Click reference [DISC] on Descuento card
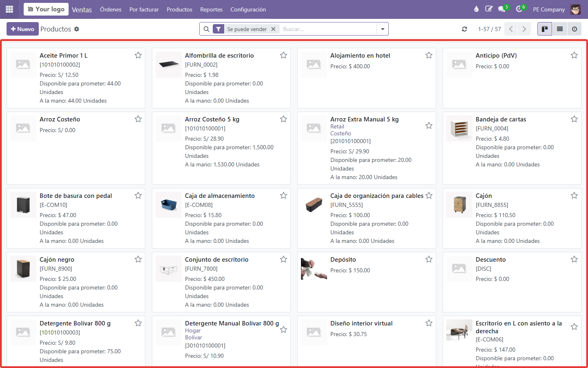588x368 pixels. coord(483,269)
